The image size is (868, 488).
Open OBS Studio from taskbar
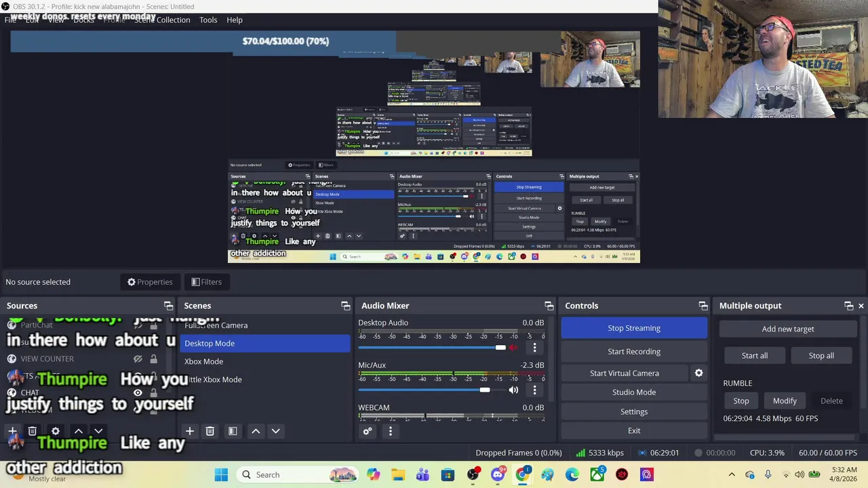pyautogui.click(x=473, y=474)
